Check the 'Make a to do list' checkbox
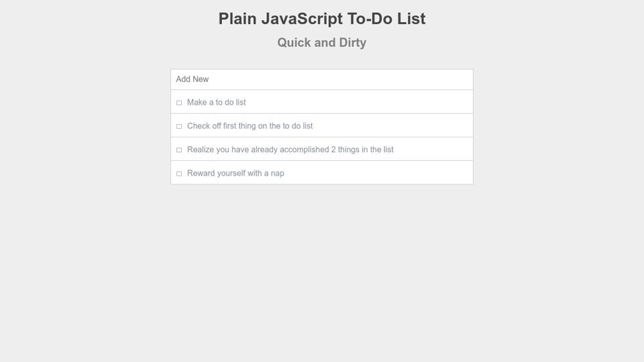The height and width of the screenshot is (362, 644). [179, 103]
